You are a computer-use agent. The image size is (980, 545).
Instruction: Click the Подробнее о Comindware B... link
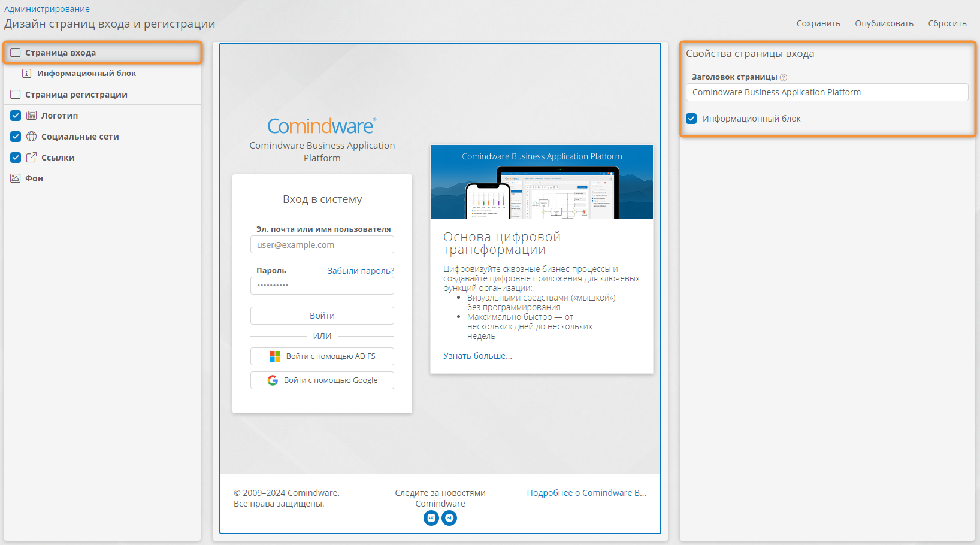pos(586,493)
